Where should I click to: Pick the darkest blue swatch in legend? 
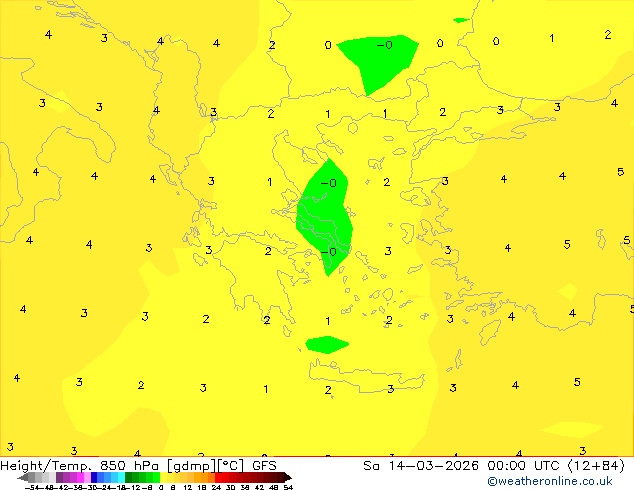tap(94, 477)
